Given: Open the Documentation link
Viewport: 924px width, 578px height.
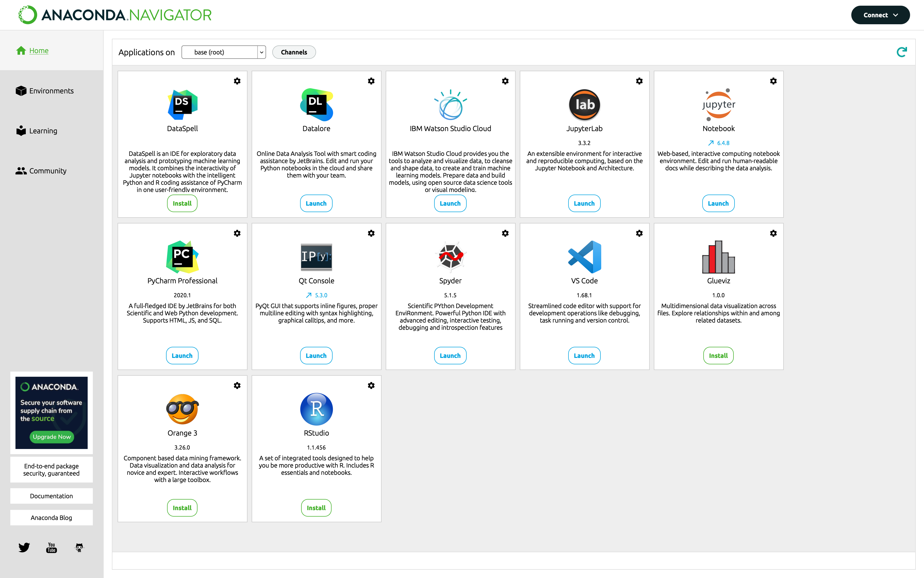Looking at the screenshot, I should (x=52, y=496).
